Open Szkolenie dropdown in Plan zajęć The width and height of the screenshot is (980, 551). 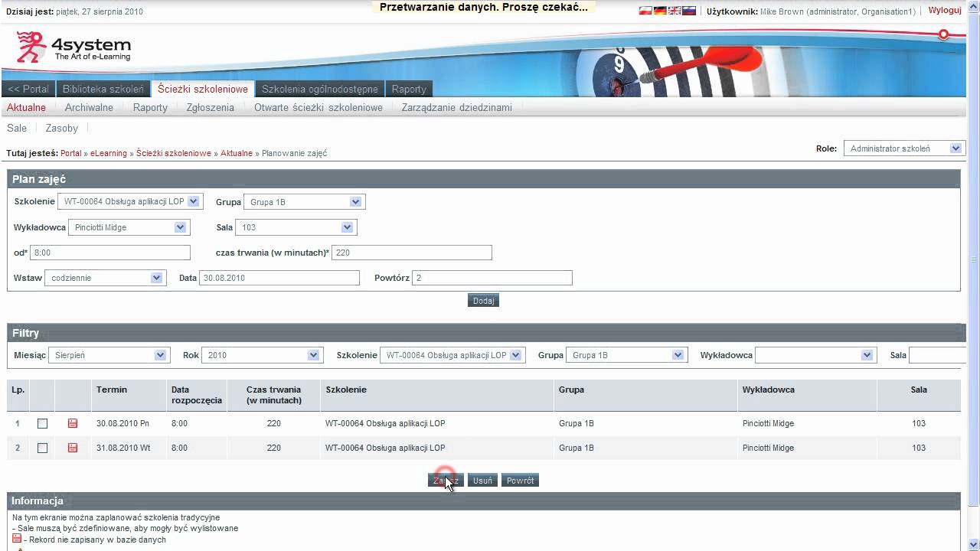coord(129,201)
